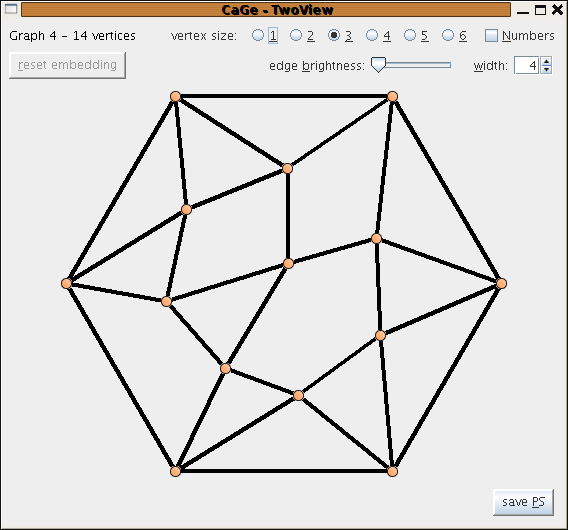Click the top-left outer vertex of the graph
Viewport: 568px width, 530px height.
[175, 96]
